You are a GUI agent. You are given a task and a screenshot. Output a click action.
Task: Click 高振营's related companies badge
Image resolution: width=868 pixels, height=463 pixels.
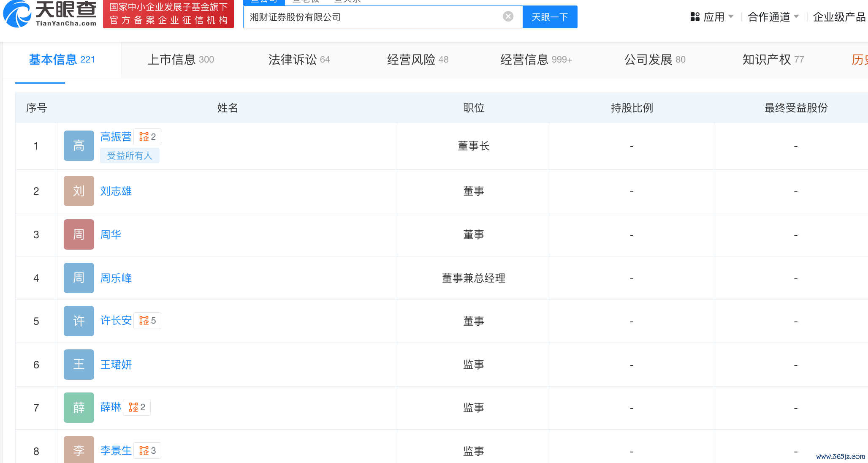(147, 137)
